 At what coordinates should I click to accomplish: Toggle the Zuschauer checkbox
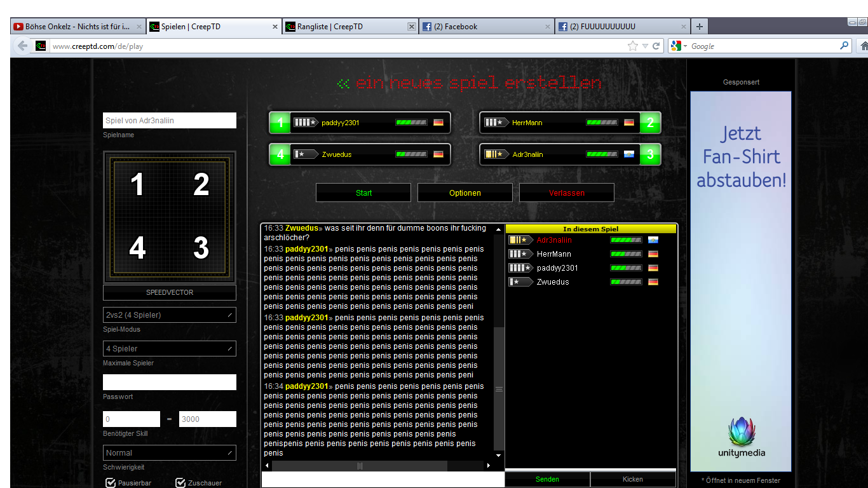tap(180, 483)
